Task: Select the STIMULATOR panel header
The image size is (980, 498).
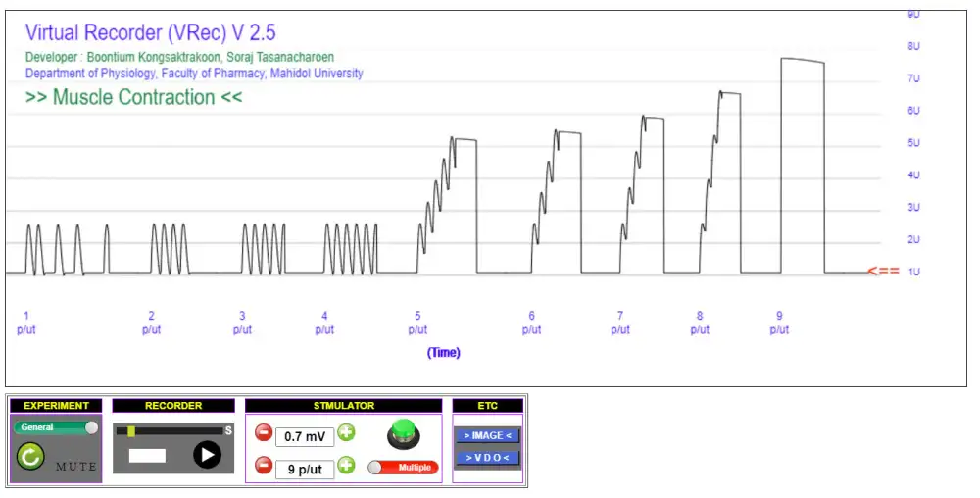Action: (343, 405)
